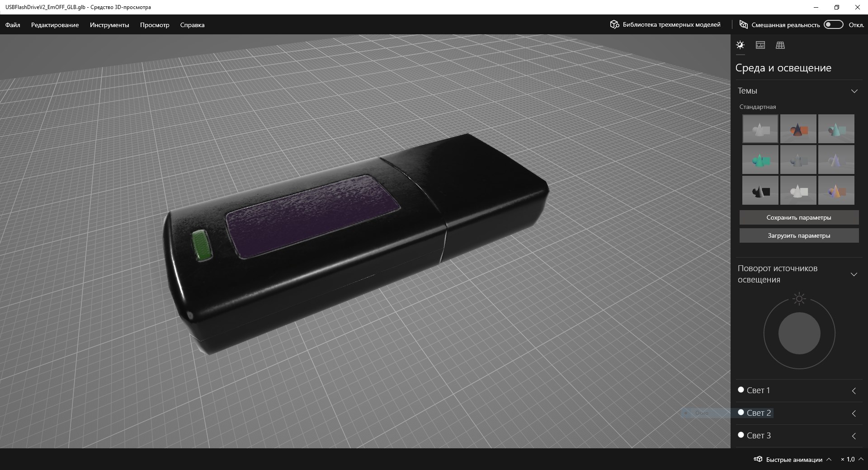Click the Mixed reality headset icon
This screenshot has width=868, height=470.
pyautogui.click(x=743, y=24)
